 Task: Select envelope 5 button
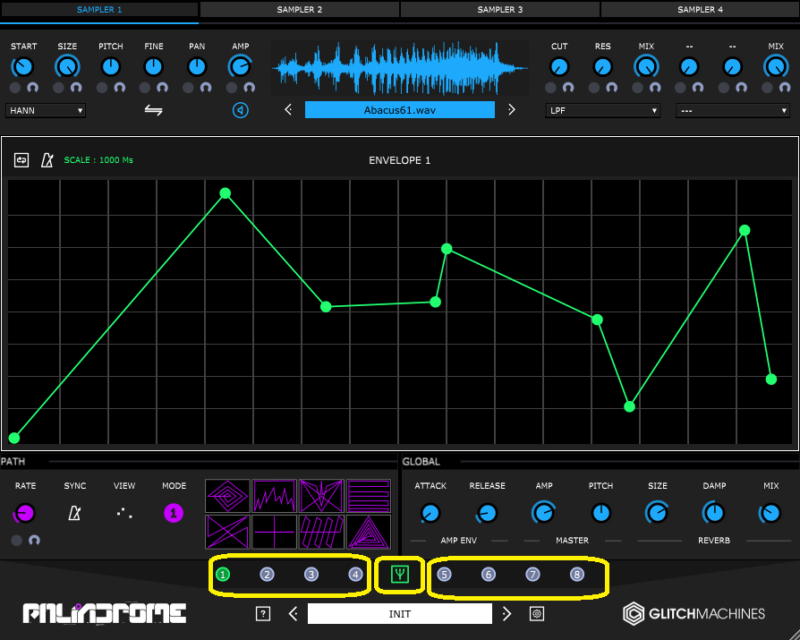coord(444,575)
